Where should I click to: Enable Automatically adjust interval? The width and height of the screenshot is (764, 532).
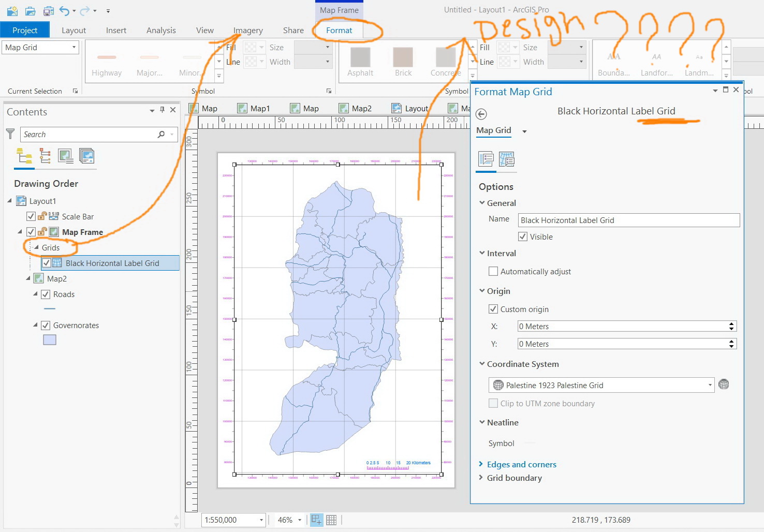click(x=493, y=271)
